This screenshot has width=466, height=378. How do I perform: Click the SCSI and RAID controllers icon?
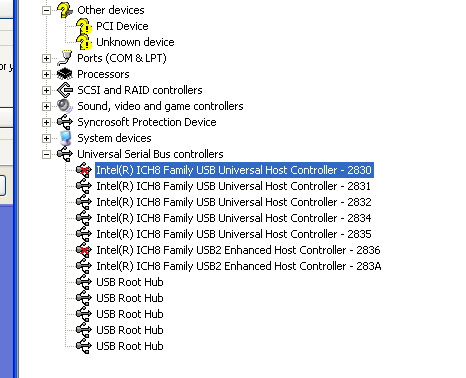coord(65,90)
